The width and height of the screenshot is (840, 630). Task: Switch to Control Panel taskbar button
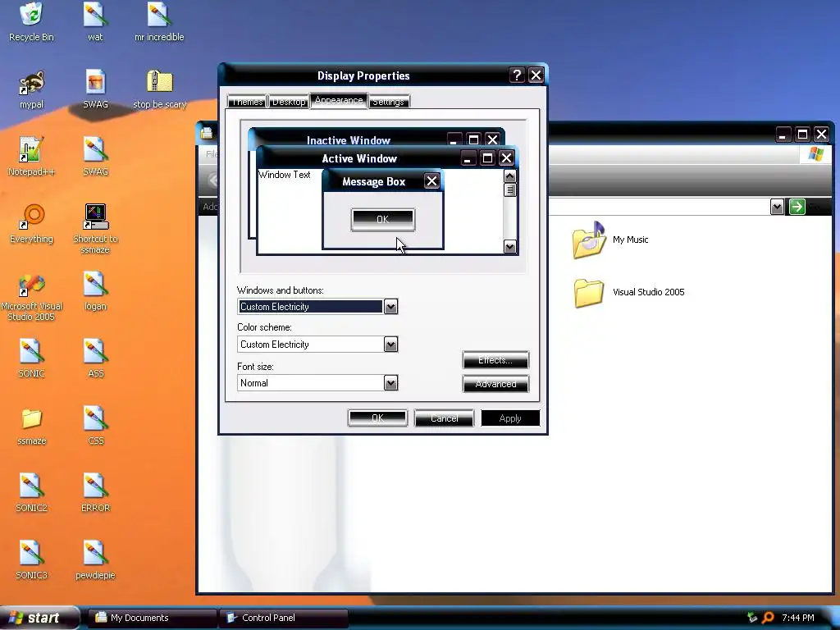pos(283,618)
